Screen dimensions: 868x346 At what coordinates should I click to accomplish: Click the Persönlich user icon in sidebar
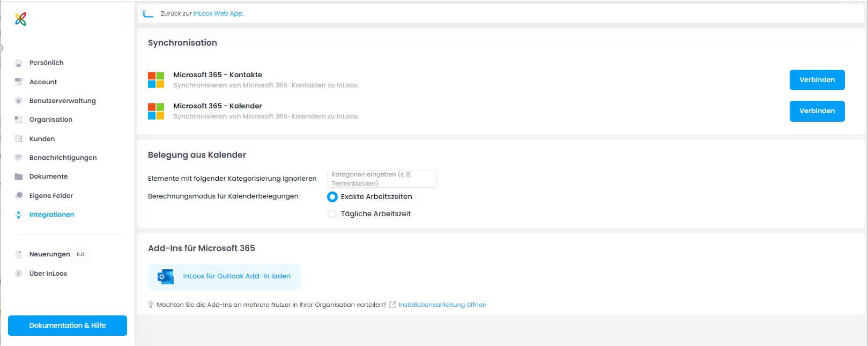coord(19,63)
